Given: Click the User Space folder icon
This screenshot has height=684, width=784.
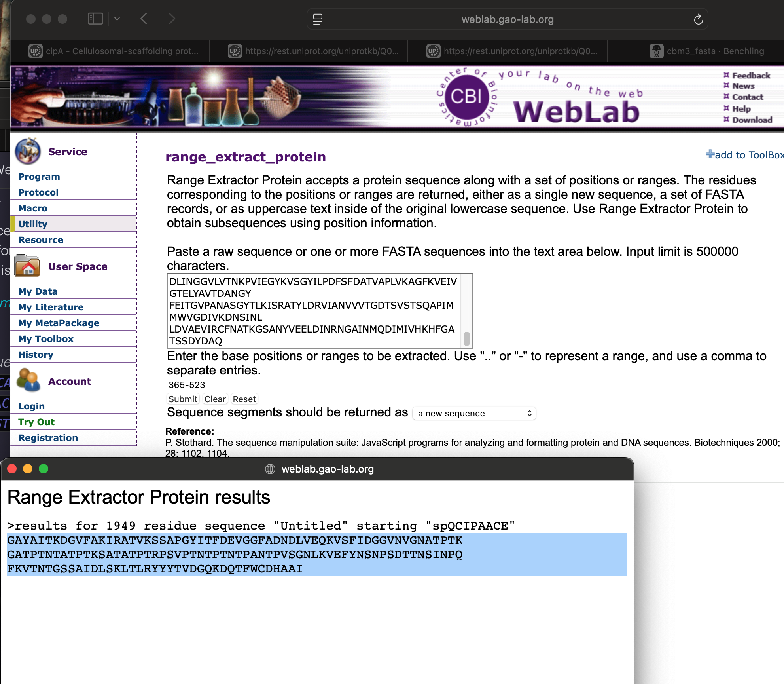Looking at the screenshot, I should pos(27,266).
